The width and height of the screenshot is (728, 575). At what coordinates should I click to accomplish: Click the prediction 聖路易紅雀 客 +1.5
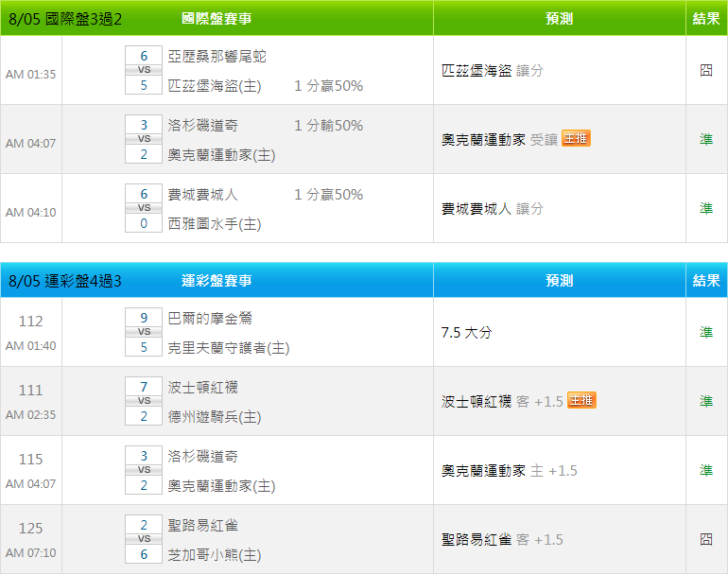502,540
